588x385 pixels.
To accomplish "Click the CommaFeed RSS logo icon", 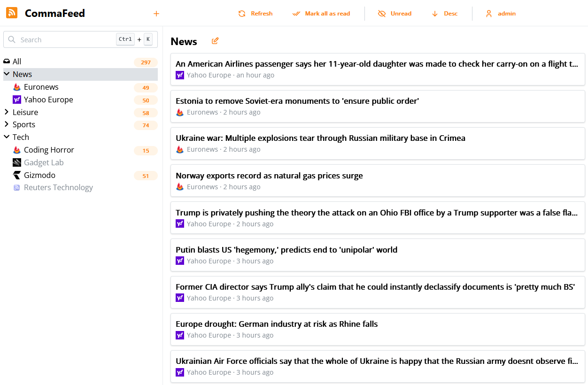I will tap(12, 13).
